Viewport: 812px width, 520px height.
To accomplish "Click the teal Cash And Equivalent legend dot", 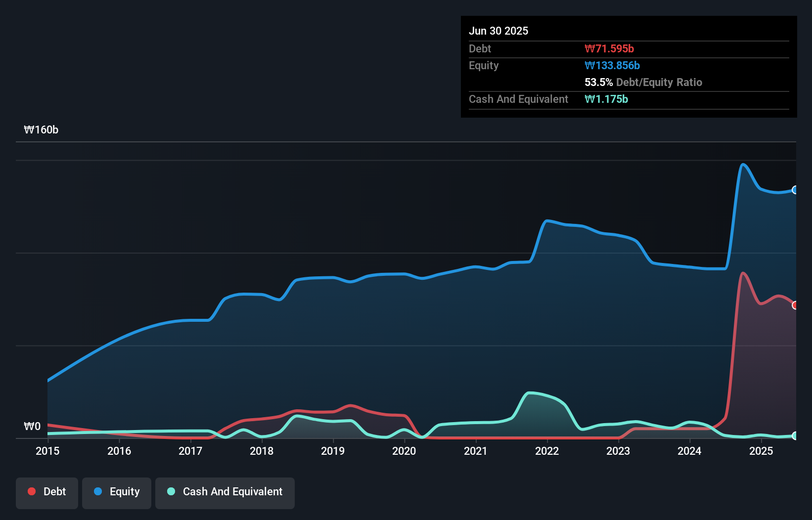I will coord(171,491).
